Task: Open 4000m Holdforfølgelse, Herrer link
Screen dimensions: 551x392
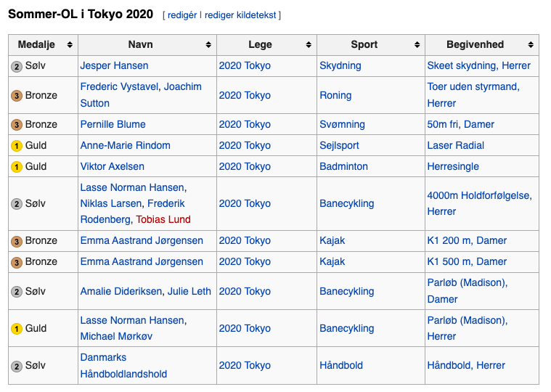Action: (x=479, y=203)
